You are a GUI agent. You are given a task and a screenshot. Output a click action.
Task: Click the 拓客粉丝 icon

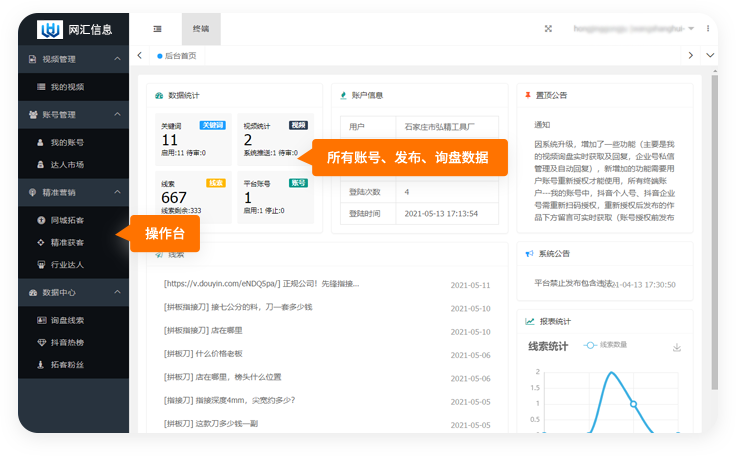(41, 364)
